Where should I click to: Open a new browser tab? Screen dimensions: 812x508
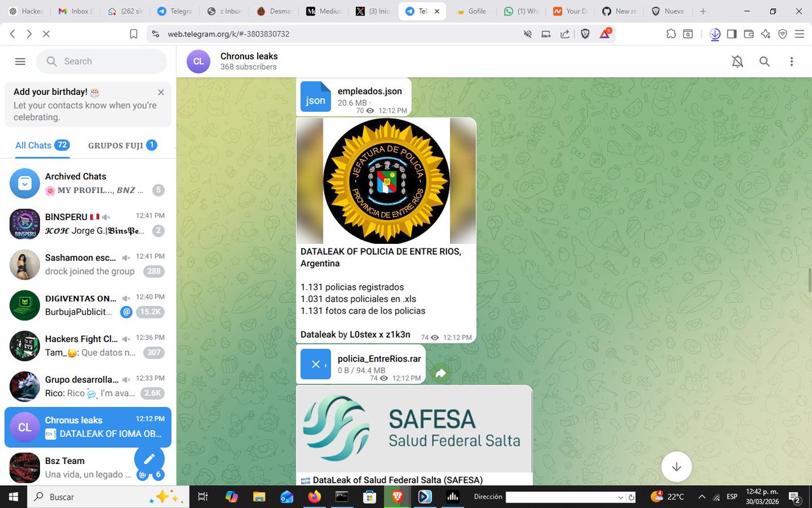[x=703, y=12]
